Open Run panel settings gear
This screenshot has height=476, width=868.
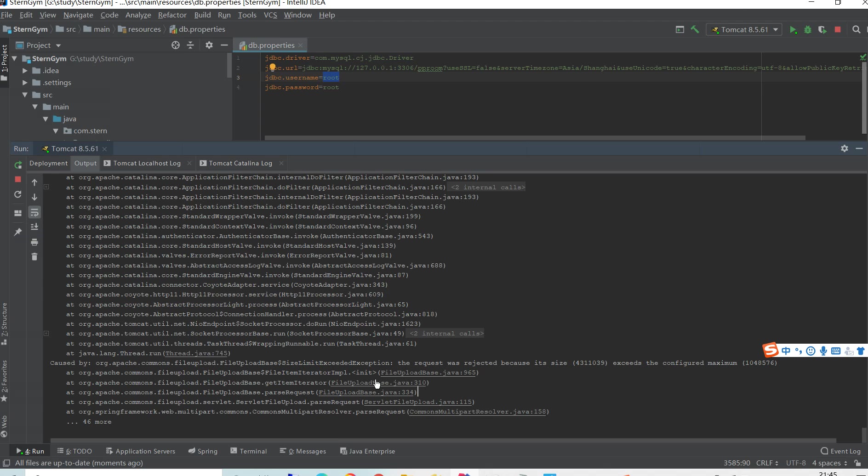[x=845, y=148]
